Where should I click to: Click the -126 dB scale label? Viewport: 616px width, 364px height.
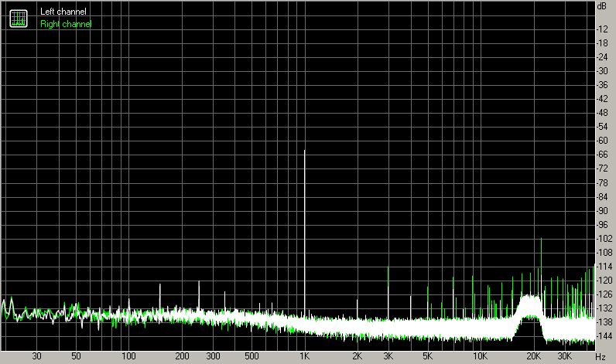tap(604, 294)
